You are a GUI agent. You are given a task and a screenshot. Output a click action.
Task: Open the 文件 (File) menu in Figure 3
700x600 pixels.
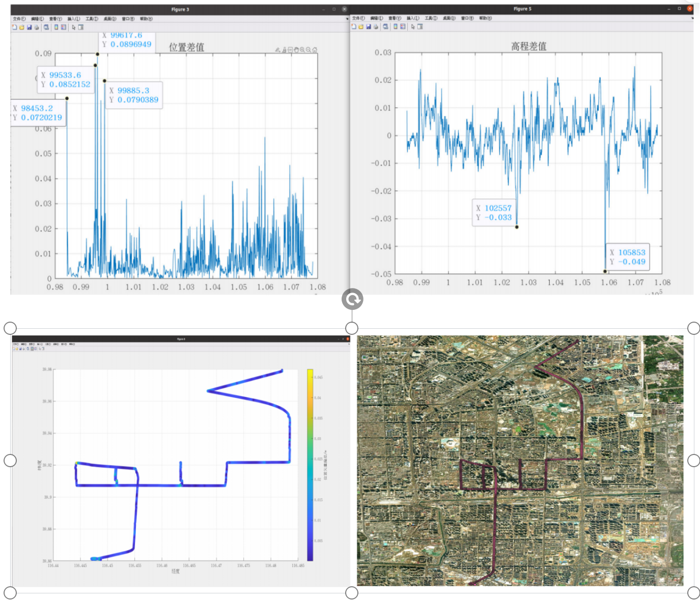[19, 19]
